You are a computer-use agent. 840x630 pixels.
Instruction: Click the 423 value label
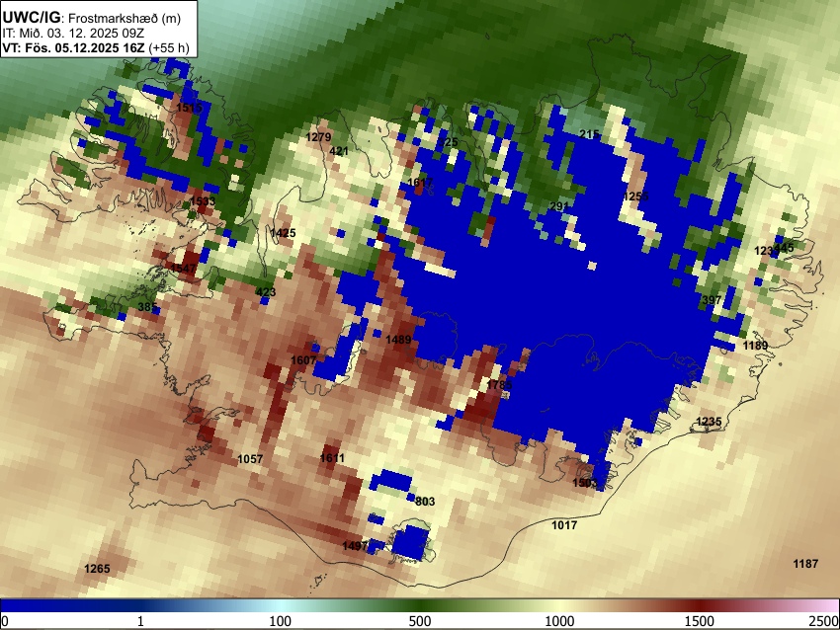(265, 291)
